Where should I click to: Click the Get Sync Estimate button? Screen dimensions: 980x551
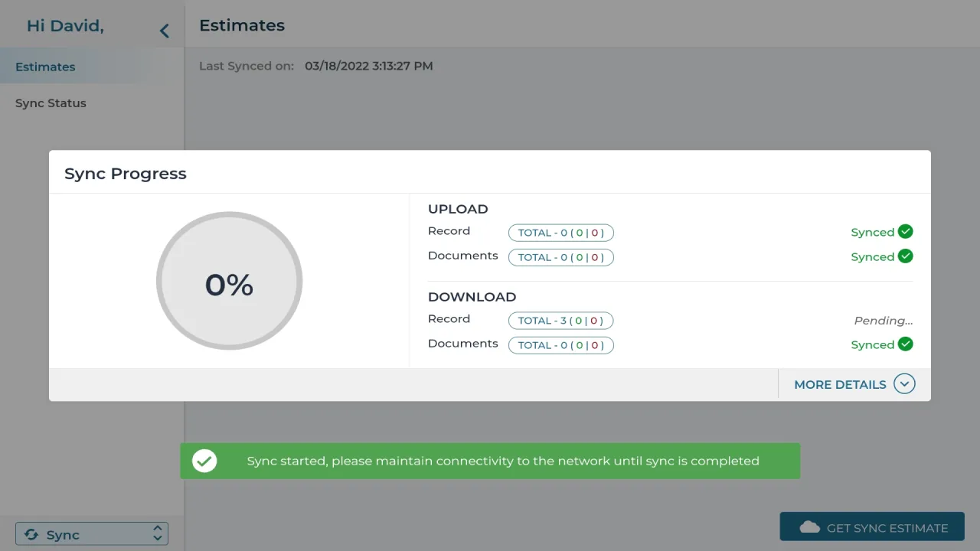point(872,528)
